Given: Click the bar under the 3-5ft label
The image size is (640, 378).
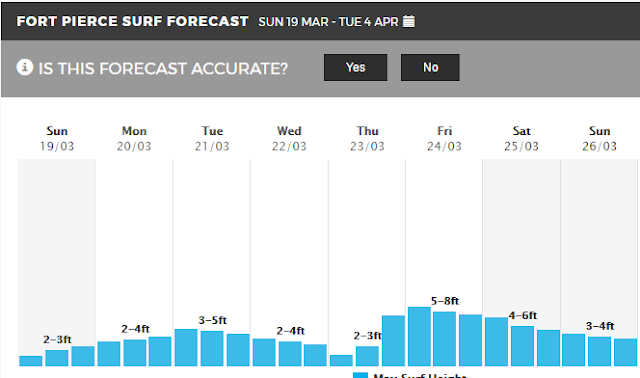Looking at the screenshot, I should pos(212,348).
